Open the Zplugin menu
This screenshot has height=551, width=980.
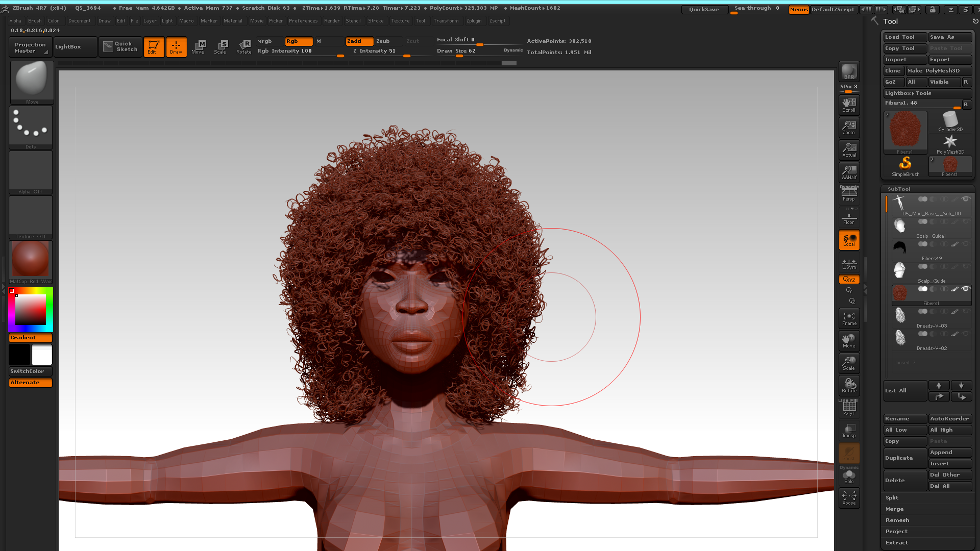pyautogui.click(x=474, y=21)
